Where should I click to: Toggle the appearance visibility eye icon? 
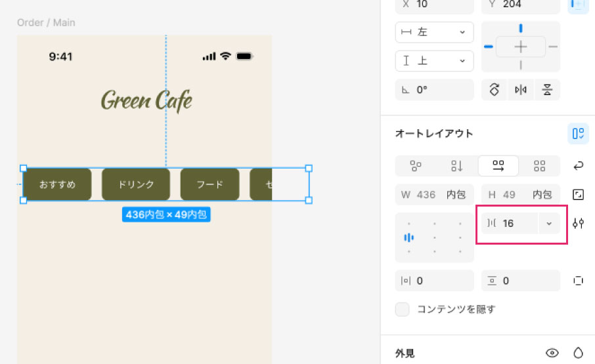[x=552, y=353]
